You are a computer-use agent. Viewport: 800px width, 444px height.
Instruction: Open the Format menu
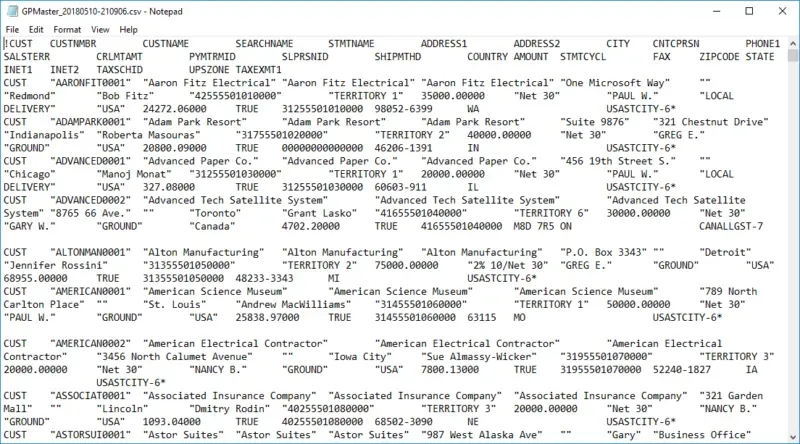coord(67,30)
